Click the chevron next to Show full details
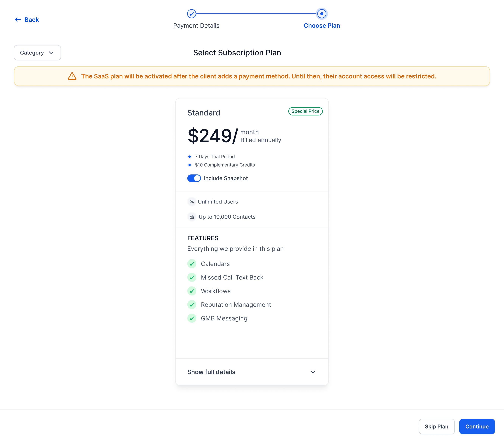The image size is (504, 444). click(x=313, y=372)
